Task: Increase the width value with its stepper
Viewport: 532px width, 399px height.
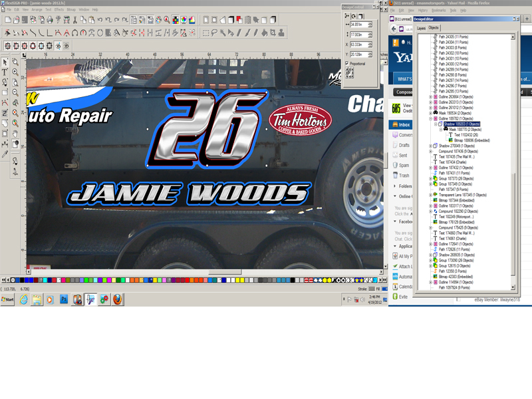Action: 370,23
